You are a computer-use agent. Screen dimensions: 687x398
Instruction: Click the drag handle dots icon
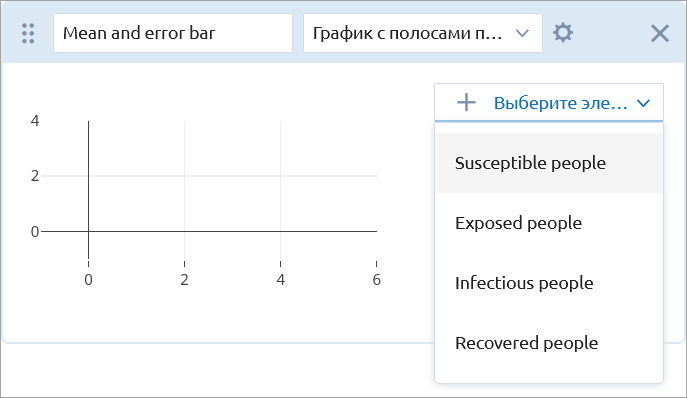pos(28,33)
